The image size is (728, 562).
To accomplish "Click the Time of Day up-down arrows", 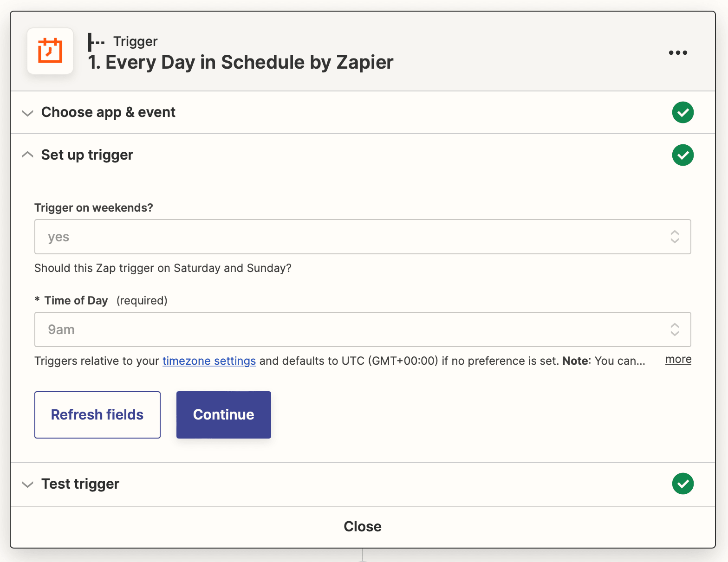I will (x=675, y=329).
